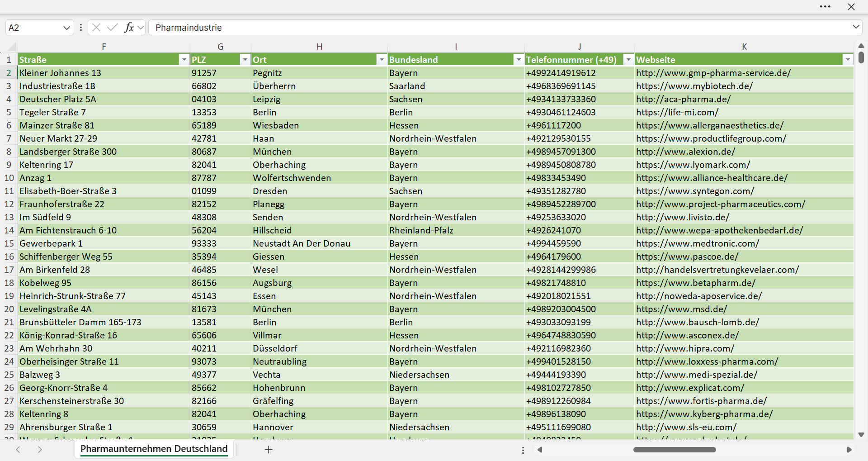Open the three-dot more options menu

[x=825, y=7]
